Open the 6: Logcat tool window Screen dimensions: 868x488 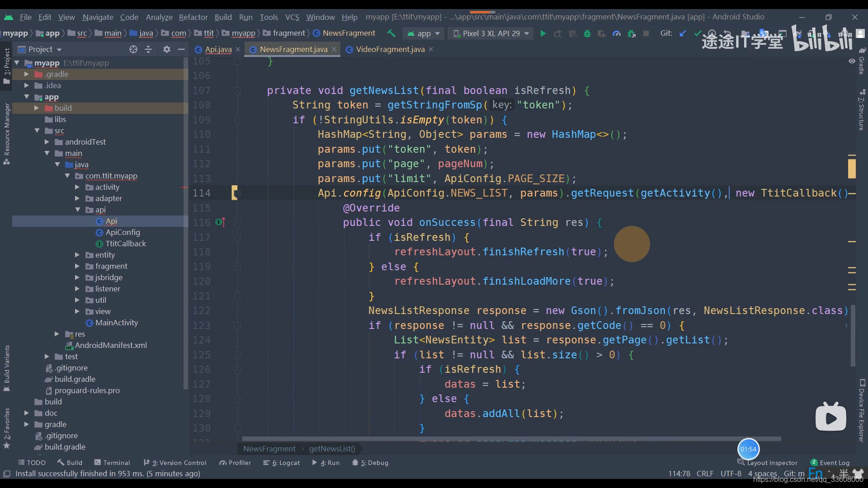coord(282,463)
